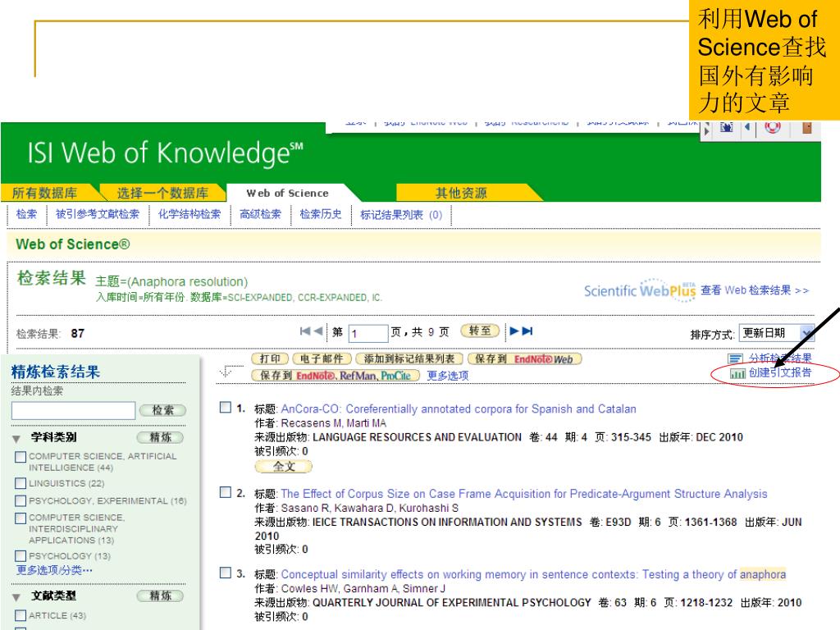Open the AnCora-CO article title link
The width and height of the screenshot is (840, 630).
tap(459, 409)
